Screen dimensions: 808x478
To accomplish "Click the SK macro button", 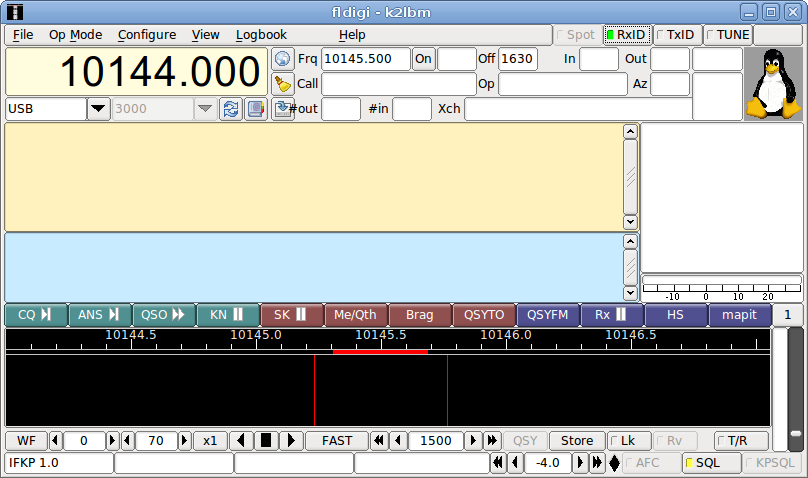I will (x=292, y=315).
